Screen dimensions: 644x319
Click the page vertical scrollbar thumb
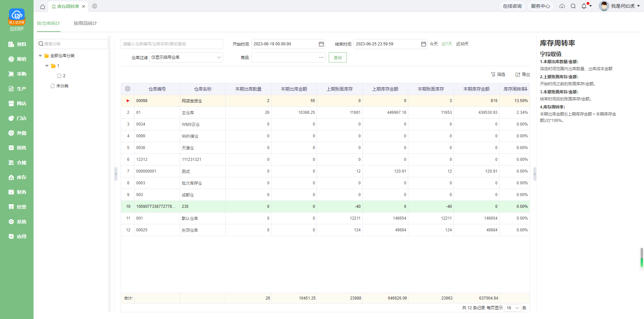pyautogui.click(x=642, y=258)
